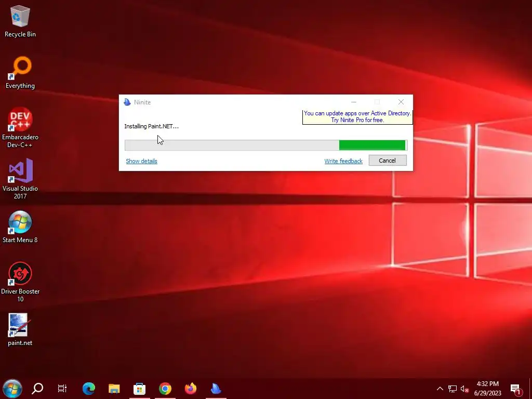
Task: Launch Microsoft Edge from taskbar
Action: (89, 389)
